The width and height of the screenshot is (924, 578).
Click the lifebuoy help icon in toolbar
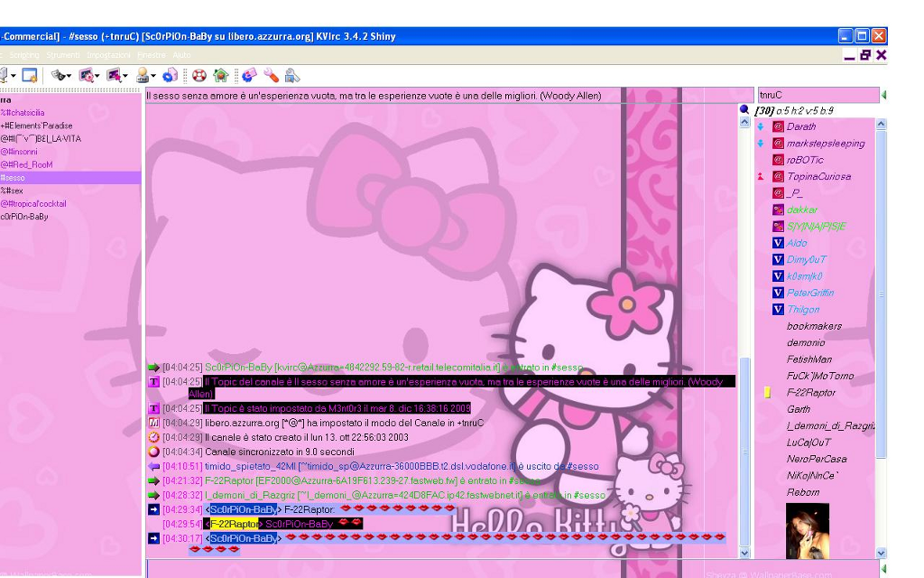[x=199, y=76]
